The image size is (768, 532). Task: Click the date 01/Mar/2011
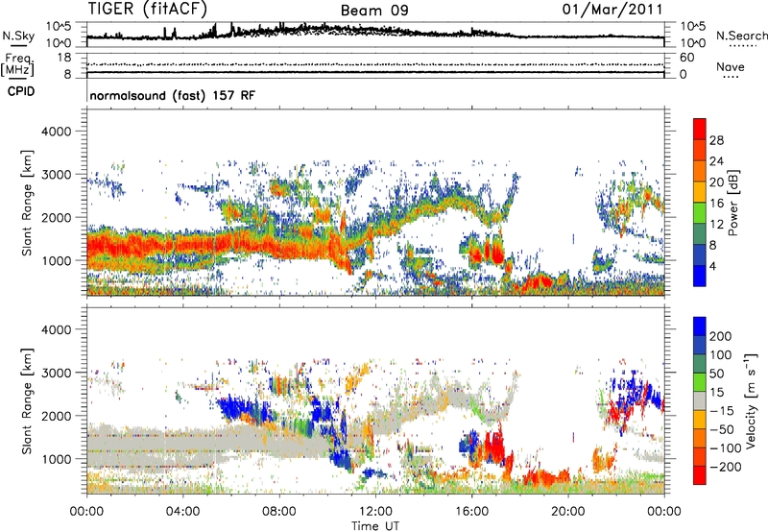click(x=612, y=10)
